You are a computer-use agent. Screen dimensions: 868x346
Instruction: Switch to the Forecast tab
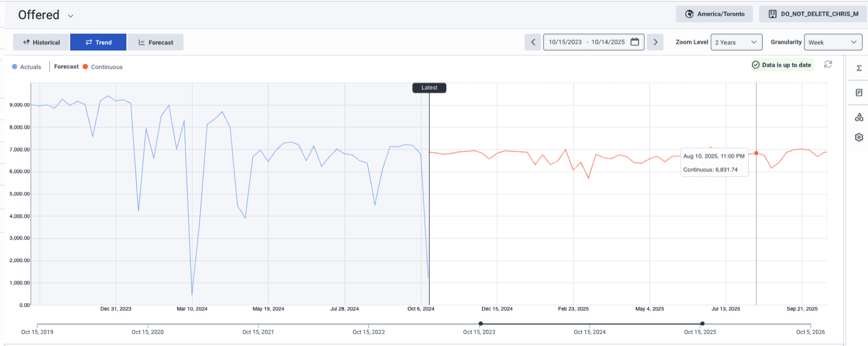[156, 42]
